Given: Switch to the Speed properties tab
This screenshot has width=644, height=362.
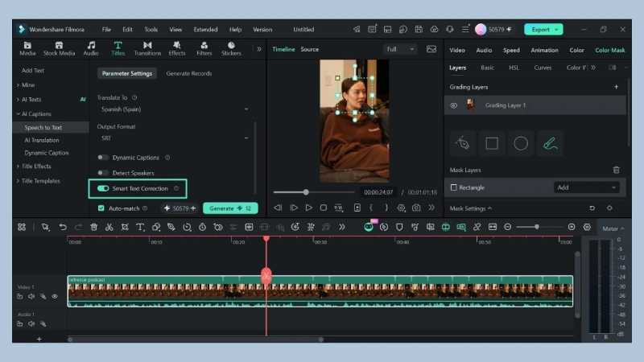Looking at the screenshot, I should [511, 50].
